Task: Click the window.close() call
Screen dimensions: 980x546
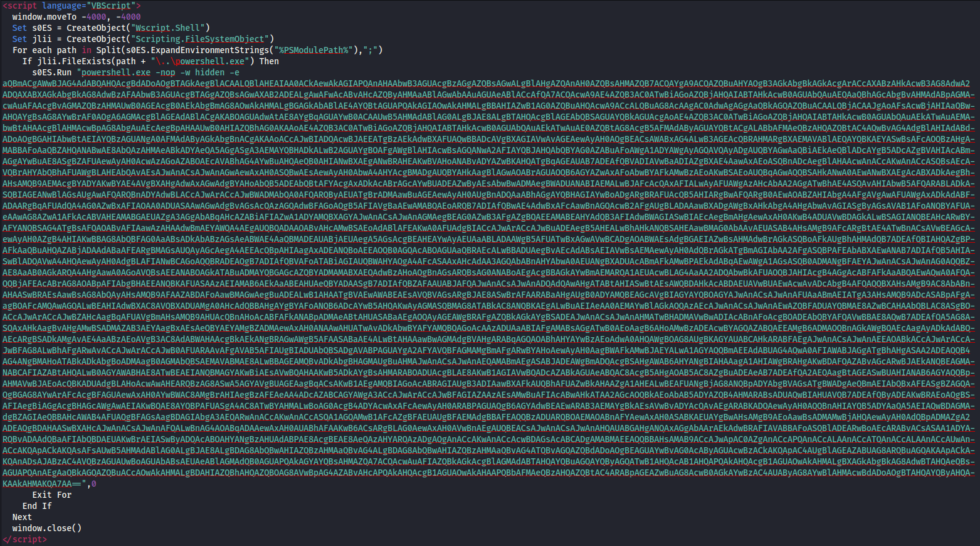Action: click(x=47, y=529)
